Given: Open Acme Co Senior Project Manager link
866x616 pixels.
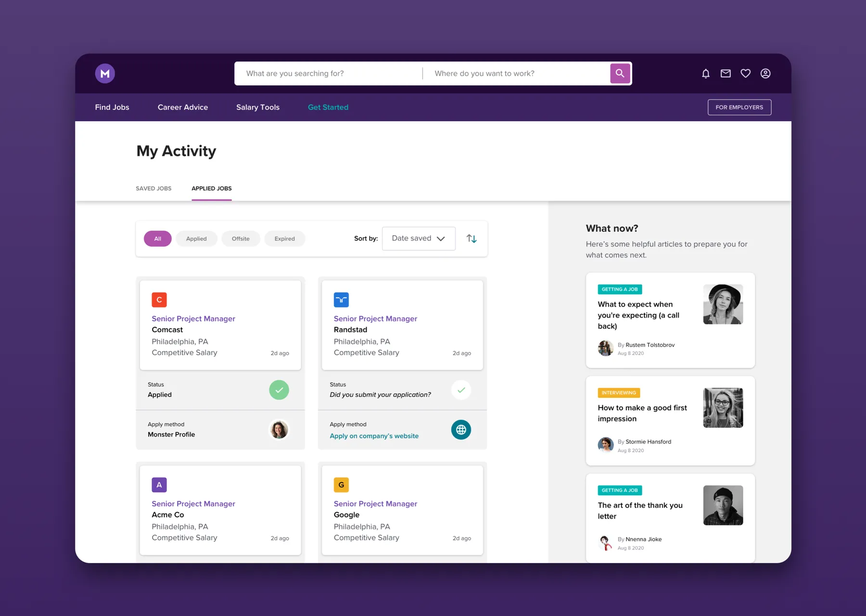Looking at the screenshot, I should (x=193, y=504).
